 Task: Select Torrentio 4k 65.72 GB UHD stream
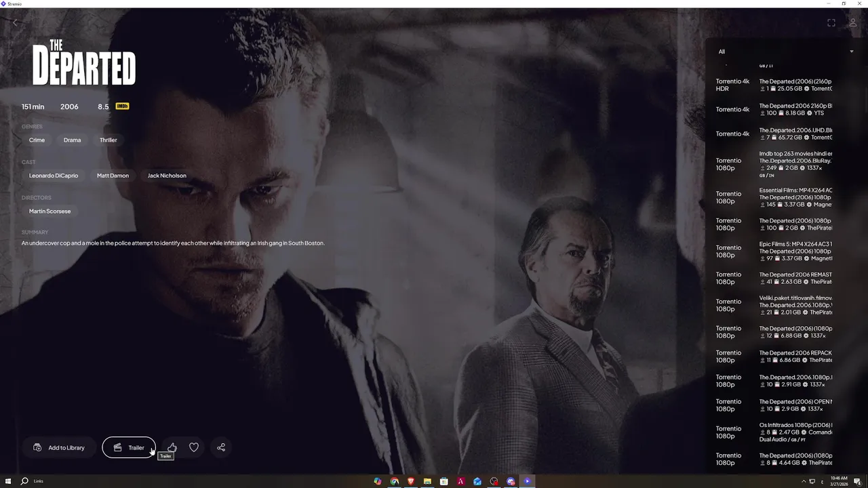tap(774, 134)
